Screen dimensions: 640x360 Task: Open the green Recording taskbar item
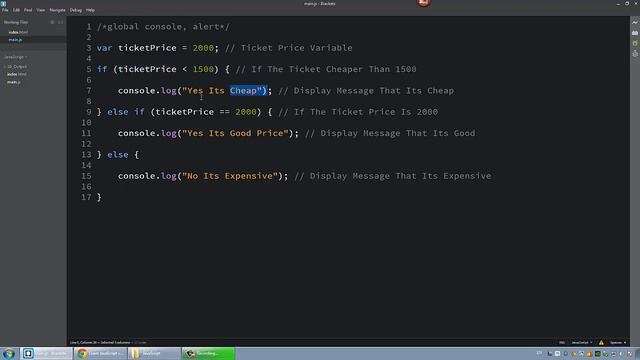[x=208, y=353]
